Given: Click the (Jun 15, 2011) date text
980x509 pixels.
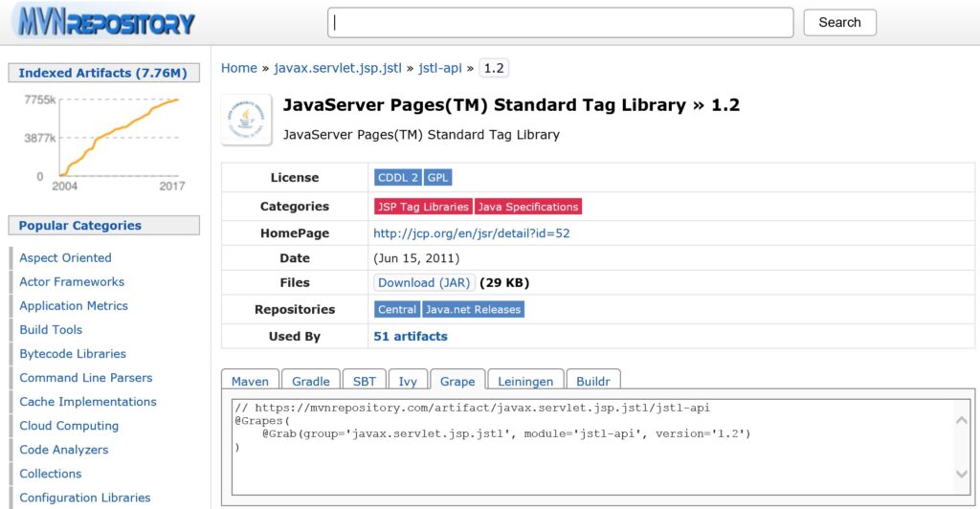Looking at the screenshot, I should point(416,258).
